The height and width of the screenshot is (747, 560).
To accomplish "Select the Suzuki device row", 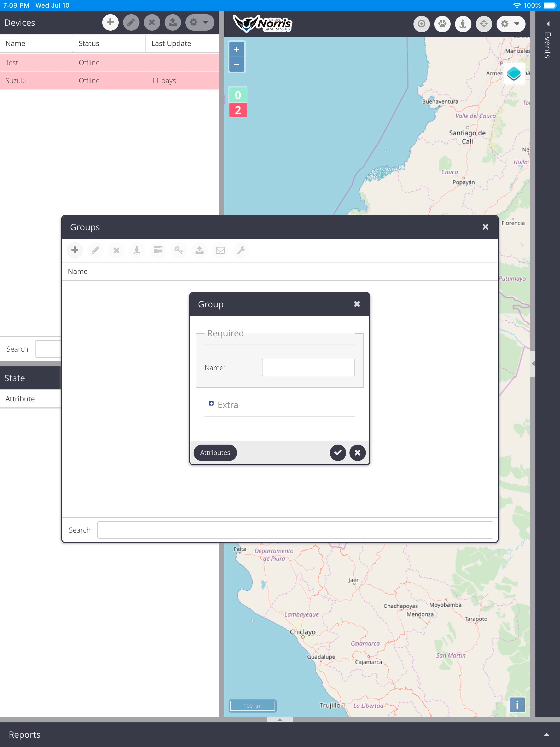I will click(109, 81).
